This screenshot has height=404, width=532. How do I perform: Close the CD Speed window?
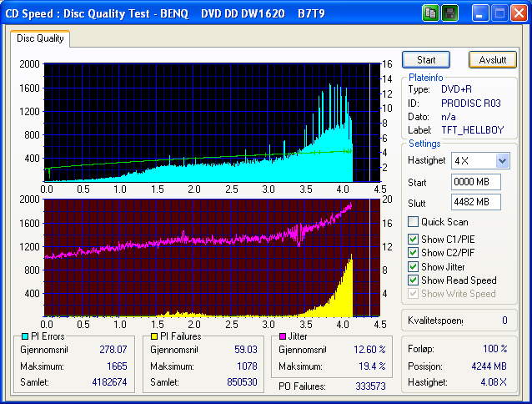point(519,13)
